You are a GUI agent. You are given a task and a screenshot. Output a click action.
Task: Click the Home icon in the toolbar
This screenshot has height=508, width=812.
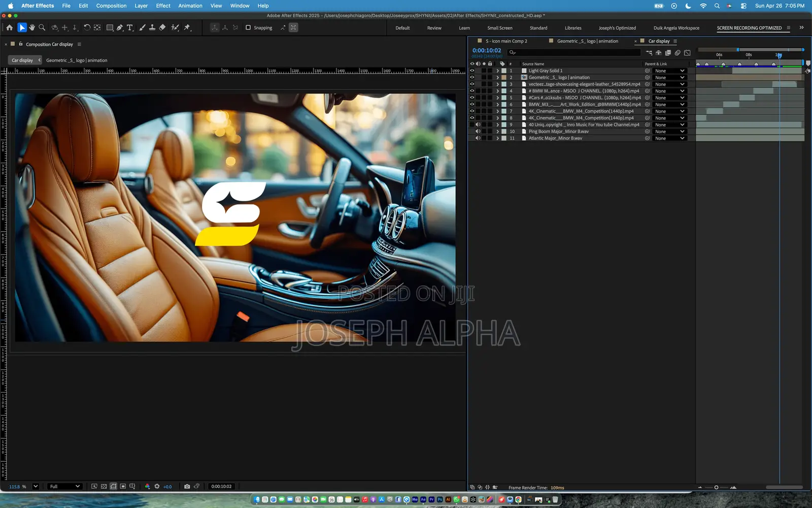pyautogui.click(x=10, y=27)
